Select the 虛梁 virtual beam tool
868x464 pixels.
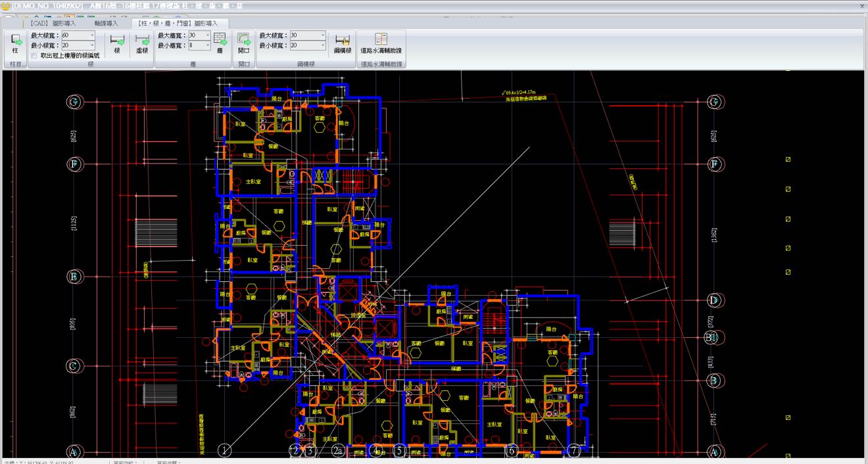pyautogui.click(x=142, y=42)
